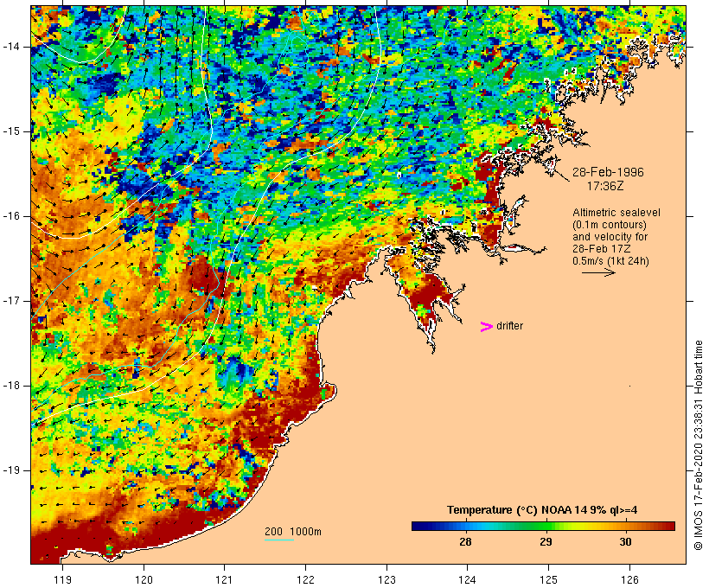Image resolution: width=709 pixels, height=588 pixels.
Task: Click latitude axis label '-17'
Action: (10, 301)
